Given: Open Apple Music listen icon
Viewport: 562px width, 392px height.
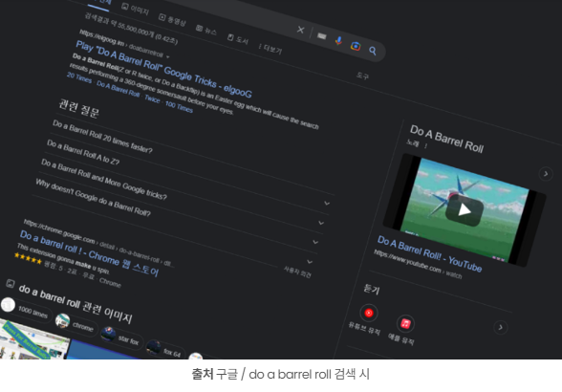Looking at the screenshot, I should pos(405,324).
